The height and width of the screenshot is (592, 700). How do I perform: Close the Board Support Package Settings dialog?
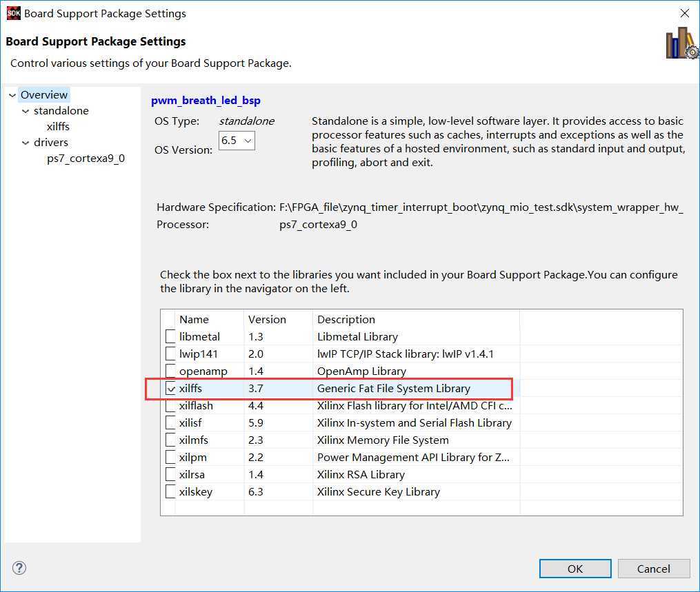pos(684,13)
